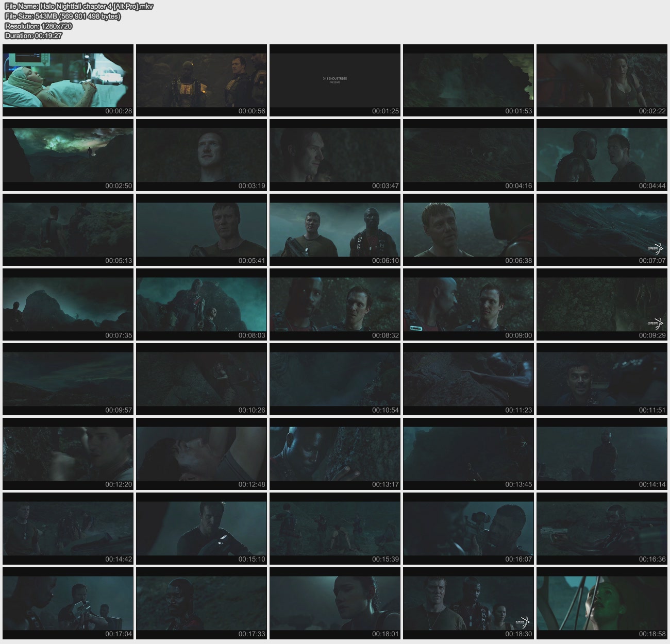Click the Resolution 1280x720 text

38,26
